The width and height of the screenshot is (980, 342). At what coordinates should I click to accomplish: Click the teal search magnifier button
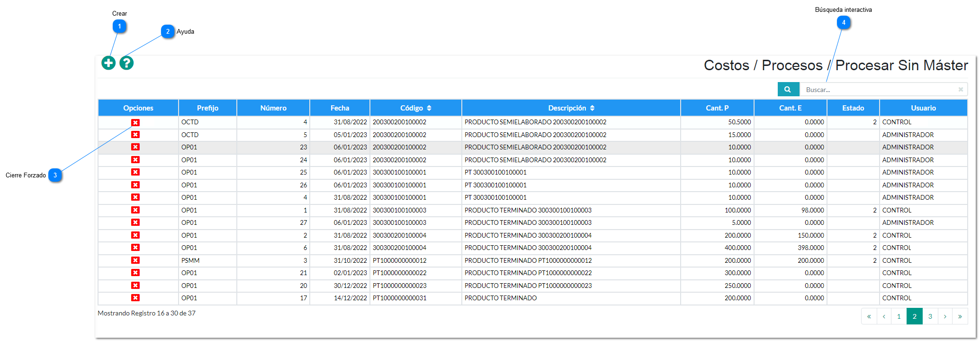788,89
